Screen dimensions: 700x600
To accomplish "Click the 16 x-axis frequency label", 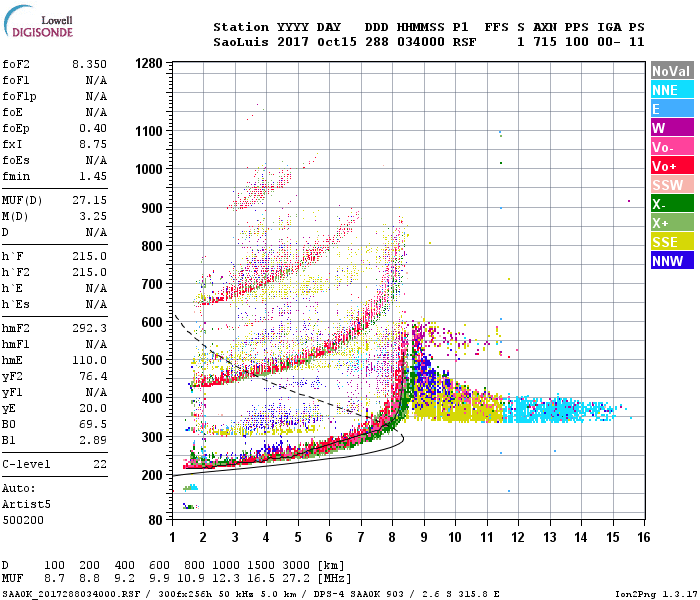I will [644, 537].
